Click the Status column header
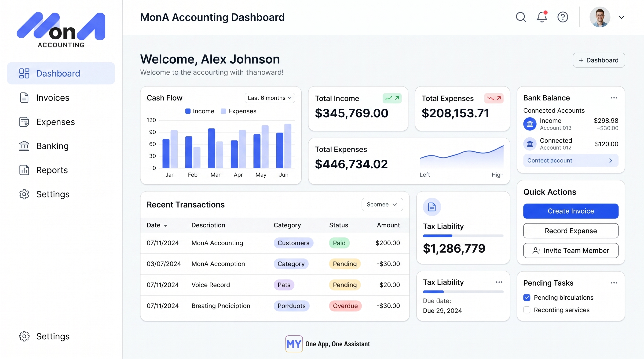Viewport: 644px width, 359px height. tap(339, 225)
